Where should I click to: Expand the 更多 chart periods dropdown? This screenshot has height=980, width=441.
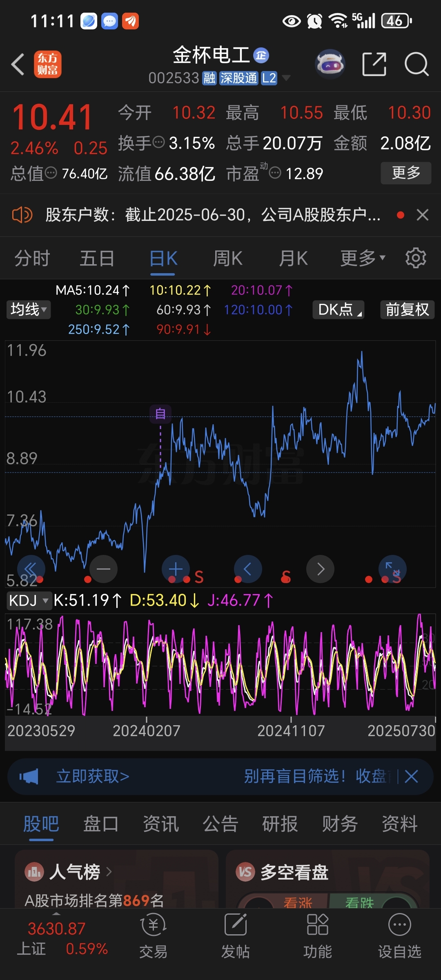(363, 258)
